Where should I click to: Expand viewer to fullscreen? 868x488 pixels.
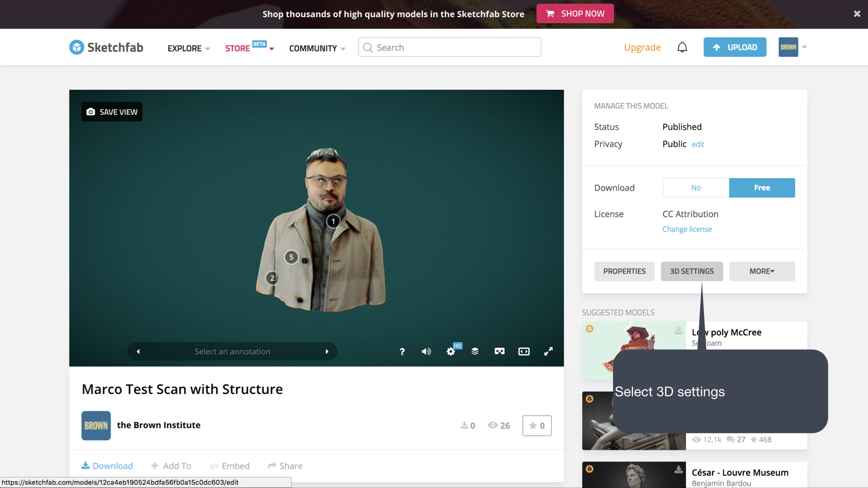(x=548, y=352)
